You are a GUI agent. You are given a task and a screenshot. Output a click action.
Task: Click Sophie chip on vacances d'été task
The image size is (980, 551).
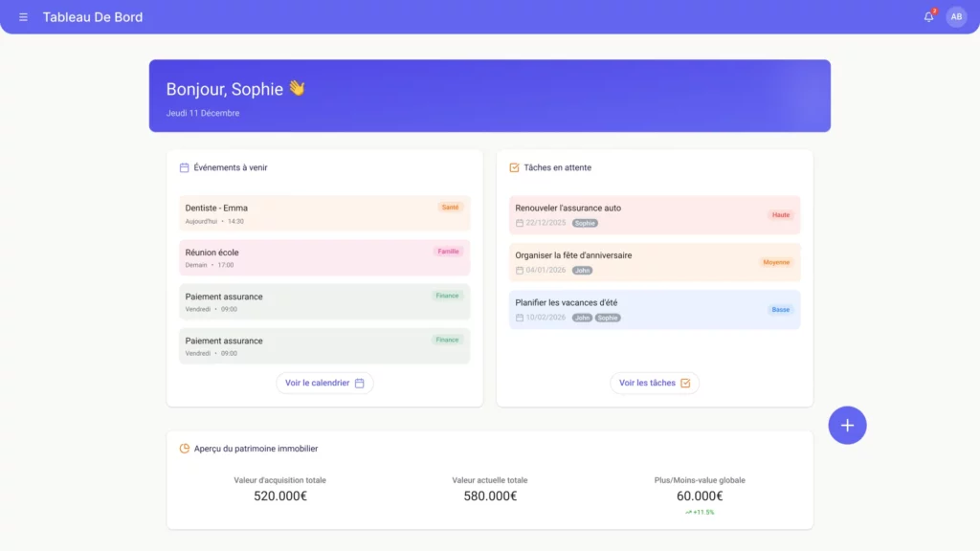(x=608, y=318)
